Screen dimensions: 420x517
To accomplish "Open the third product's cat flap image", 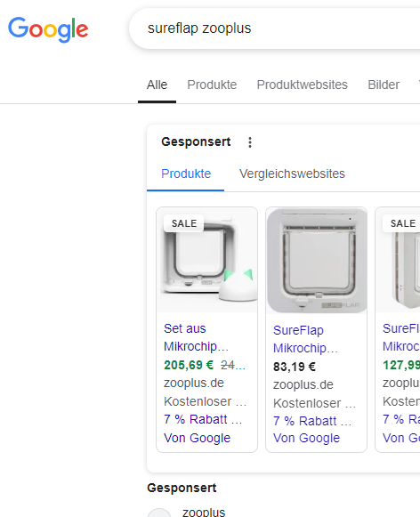I will tap(398, 260).
